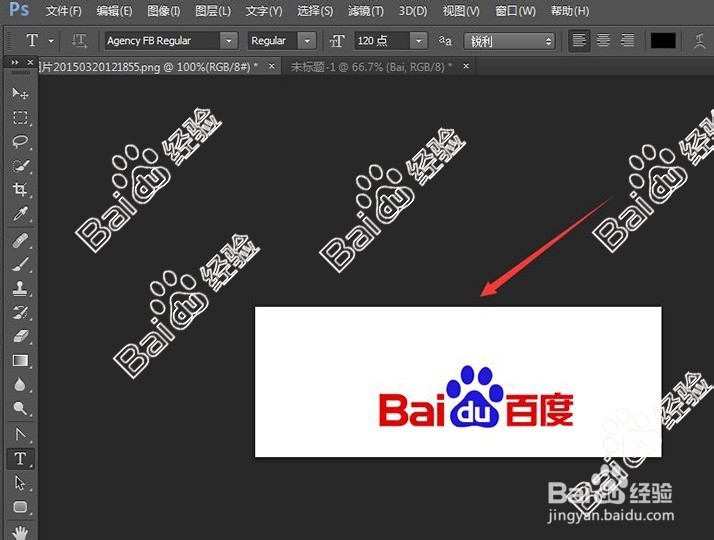Viewport: 714px width, 540px height.
Task: Open the 视图(V) menu
Action: [x=461, y=10]
